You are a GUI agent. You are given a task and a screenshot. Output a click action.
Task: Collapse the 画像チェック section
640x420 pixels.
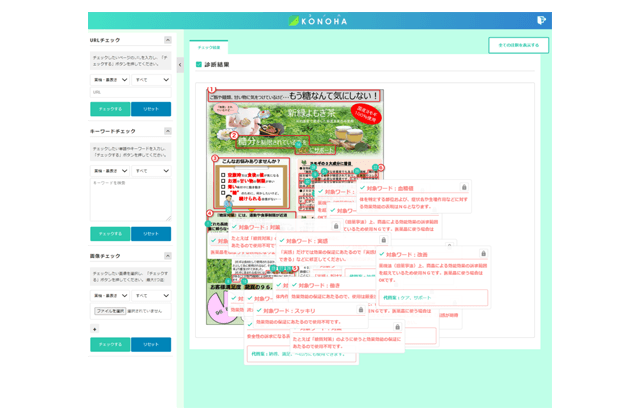[168, 256]
